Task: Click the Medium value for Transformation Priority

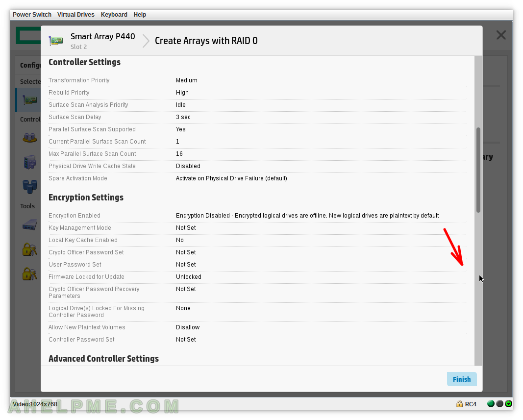Action: [x=186, y=80]
